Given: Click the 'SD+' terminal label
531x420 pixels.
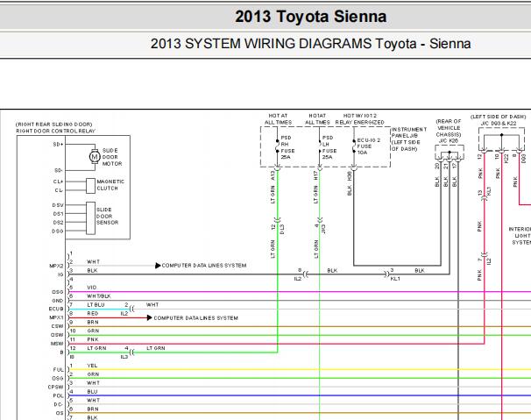Looking at the screenshot, I should tap(58, 144).
